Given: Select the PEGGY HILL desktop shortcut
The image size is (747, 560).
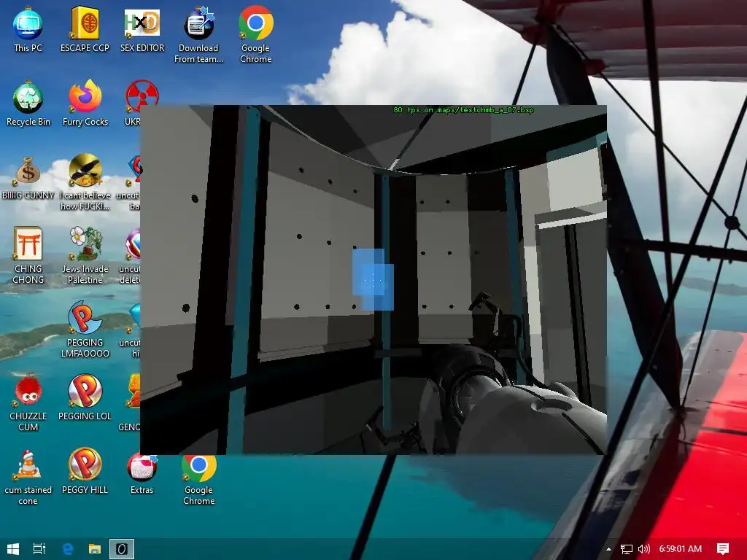Looking at the screenshot, I should point(85,472).
